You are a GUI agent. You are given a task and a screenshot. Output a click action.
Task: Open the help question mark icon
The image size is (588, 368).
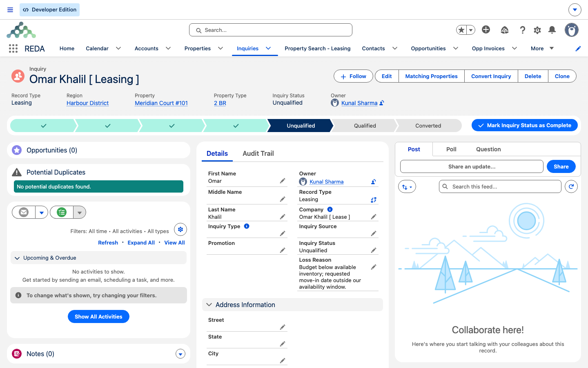tap(523, 30)
